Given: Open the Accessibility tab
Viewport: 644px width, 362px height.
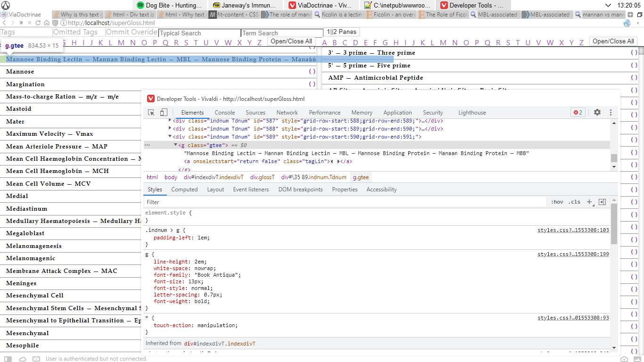Looking at the screenshot, I should click(x=381, y=189).
